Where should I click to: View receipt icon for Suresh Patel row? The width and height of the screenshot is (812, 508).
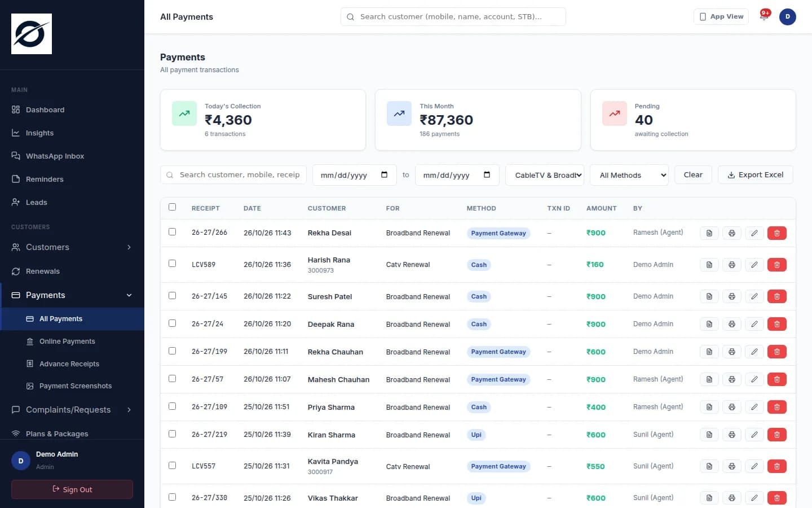[x=709, y=296]
